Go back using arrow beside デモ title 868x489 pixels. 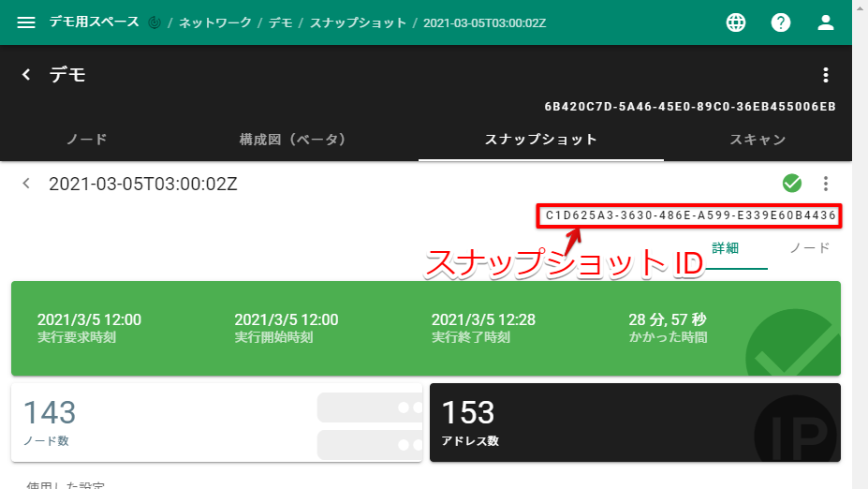pos(26,75)
